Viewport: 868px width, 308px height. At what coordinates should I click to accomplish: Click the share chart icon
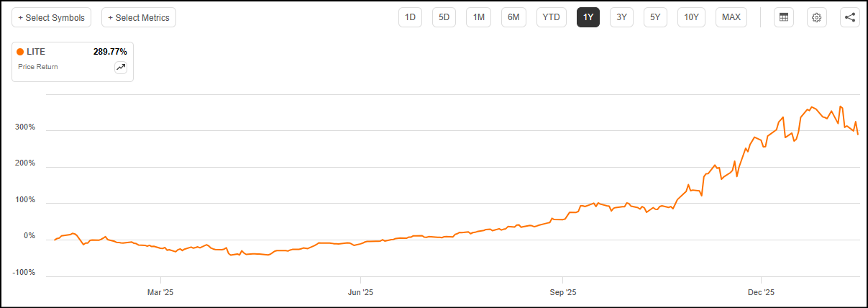coord(850,17)
